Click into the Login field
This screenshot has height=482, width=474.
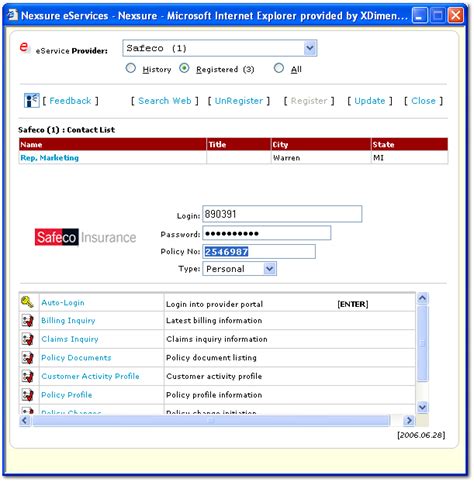coord(282,214)
